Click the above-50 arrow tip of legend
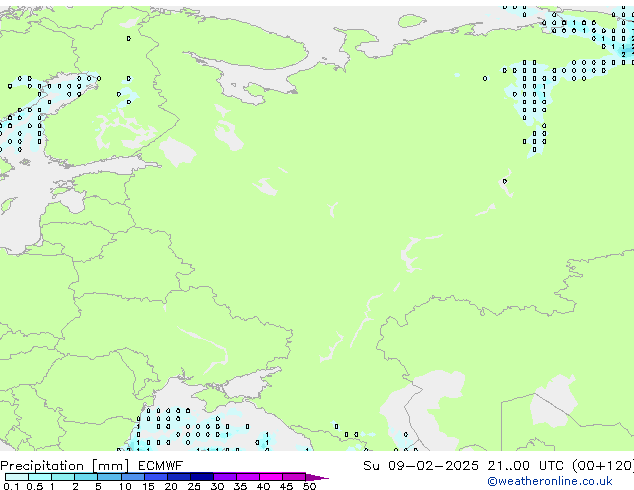The image size is (634, 490). coord(317,477)
